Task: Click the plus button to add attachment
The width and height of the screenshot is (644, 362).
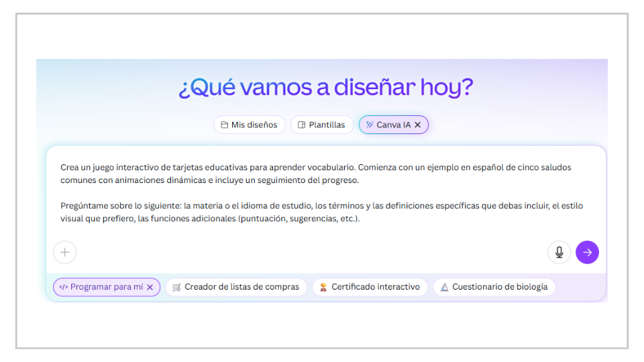Action: coord(65,252)
